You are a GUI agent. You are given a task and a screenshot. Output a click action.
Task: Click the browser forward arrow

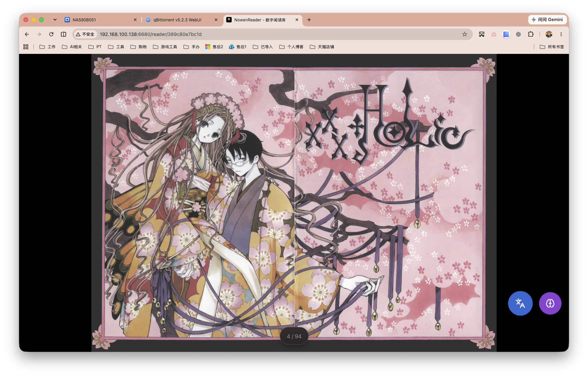coord(39,34)
